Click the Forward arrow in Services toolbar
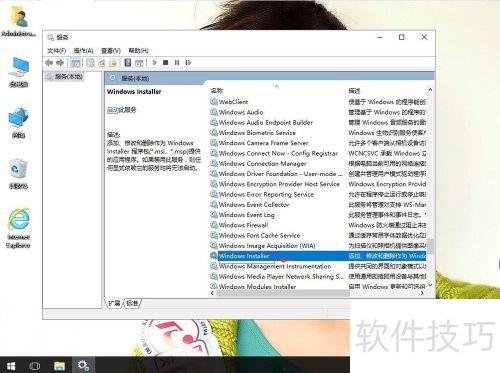This screenshot has height=373, width=500. 60,63
